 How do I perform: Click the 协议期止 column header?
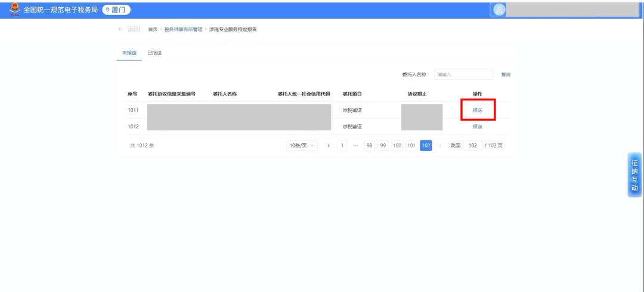[417, 94]
